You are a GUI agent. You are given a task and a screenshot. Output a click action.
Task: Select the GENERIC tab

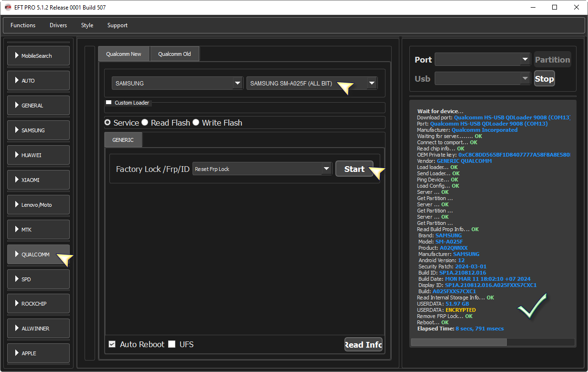pyautogui.click(x=123, y=140)
